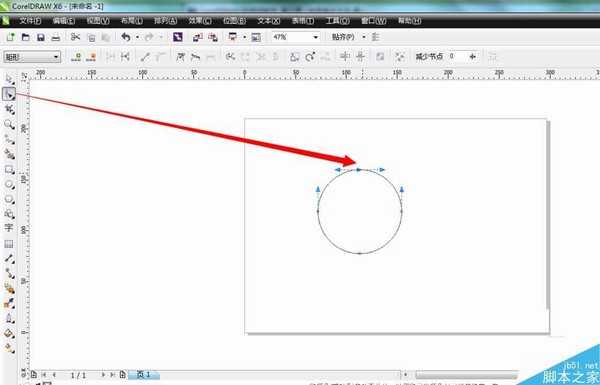Pick the Ellipse tool in the toolbox

(9, 184)
